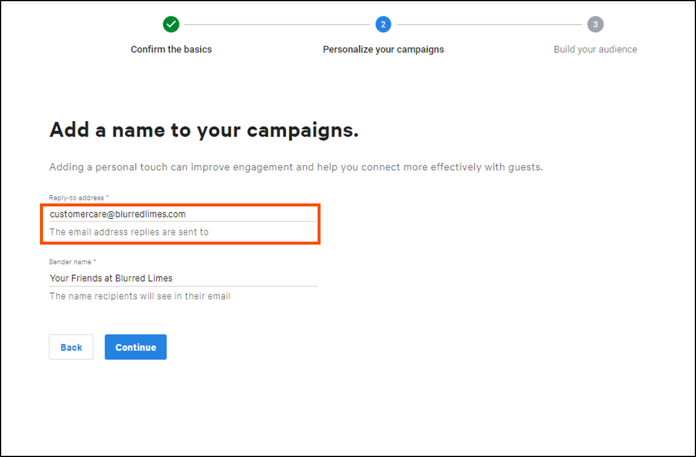Viewport: 696px width, 457px height.
Task: Click the blue Continue button
Action: (x=136, y=347)
